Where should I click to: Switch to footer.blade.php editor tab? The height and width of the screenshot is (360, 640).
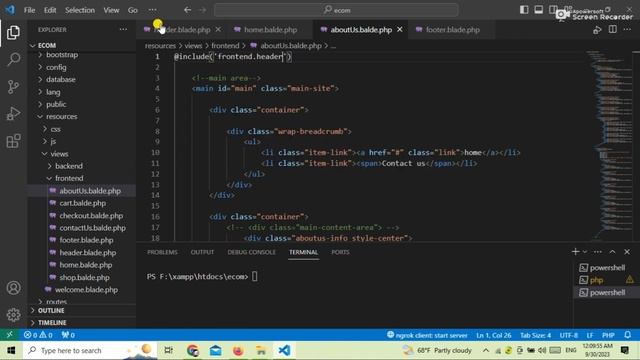[452, 30]
